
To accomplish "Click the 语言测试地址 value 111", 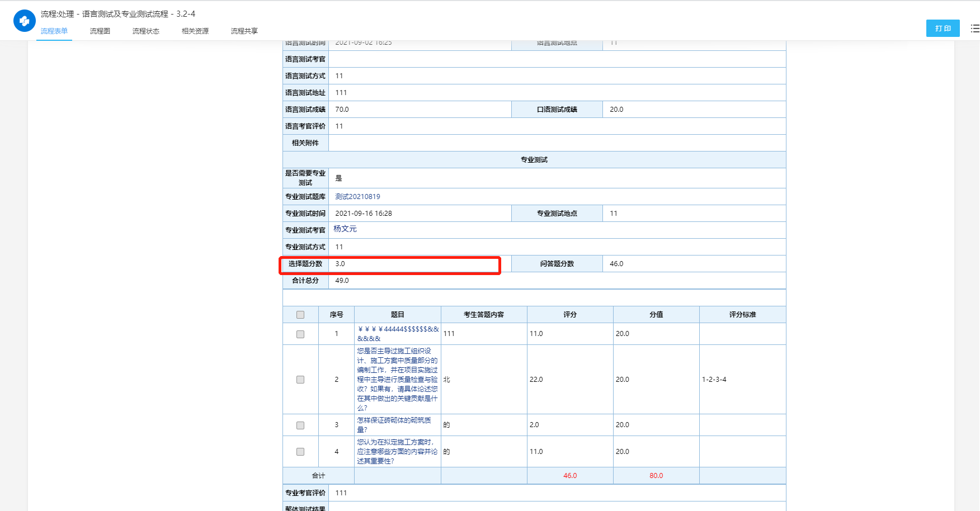I will pos(341,93).
